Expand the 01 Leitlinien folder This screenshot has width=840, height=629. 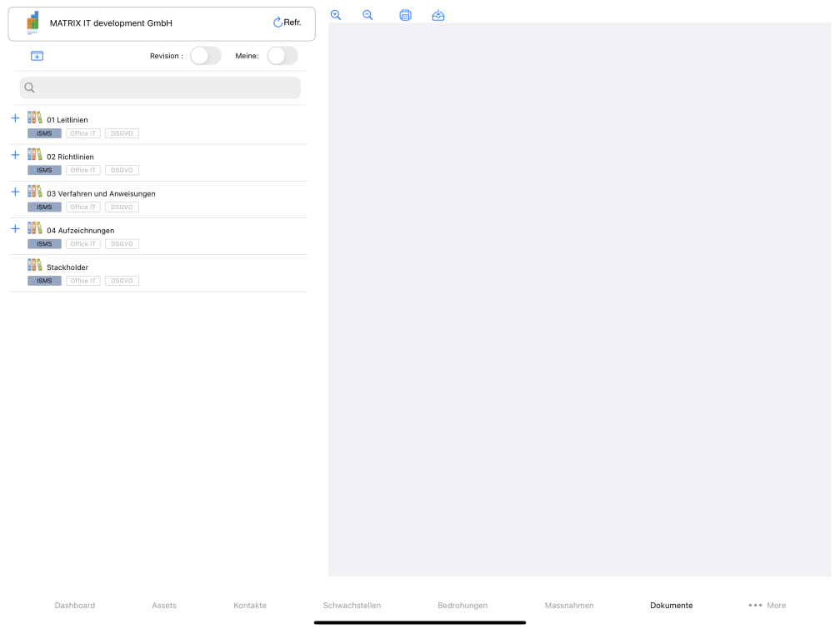(15, 117)
